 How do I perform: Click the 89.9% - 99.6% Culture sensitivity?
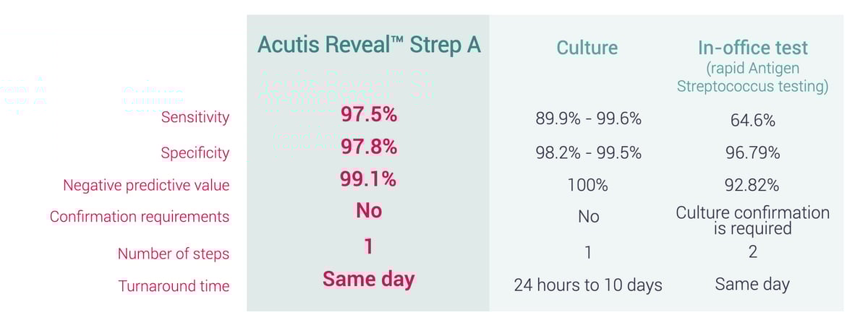[588, 119]
